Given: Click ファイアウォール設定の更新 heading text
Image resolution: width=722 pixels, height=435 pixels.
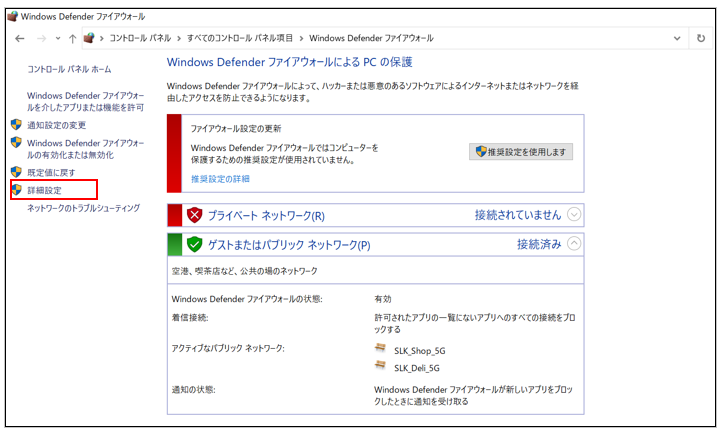Looking at the screenshot, I should 236,128.
